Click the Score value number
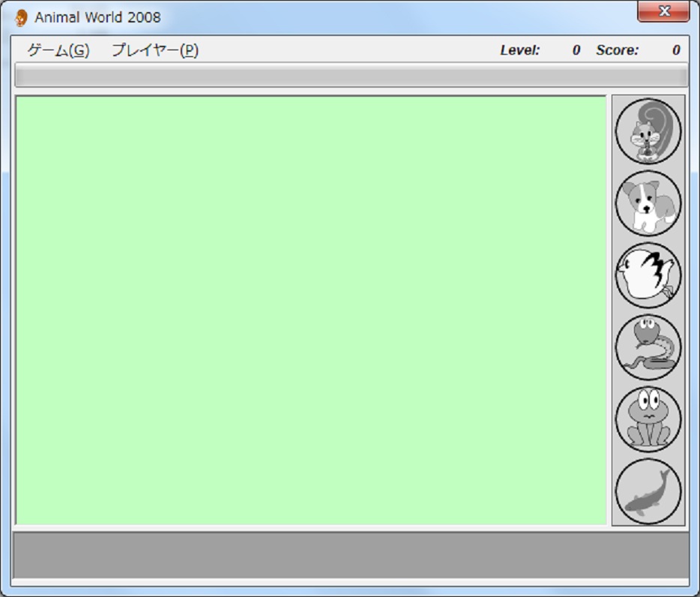 [x=676, y=50]
